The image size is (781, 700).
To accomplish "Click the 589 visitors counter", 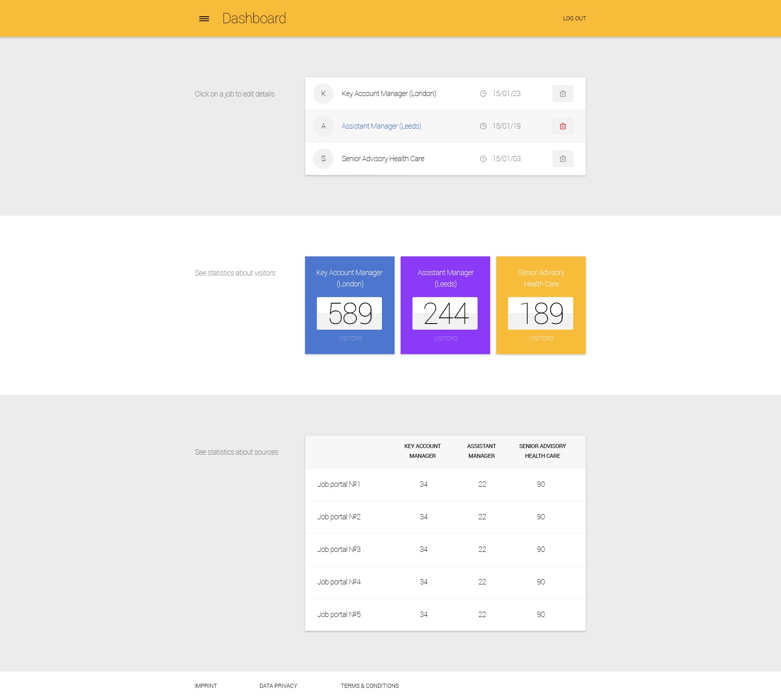I will pyautogui.click(x=349, y=313).
